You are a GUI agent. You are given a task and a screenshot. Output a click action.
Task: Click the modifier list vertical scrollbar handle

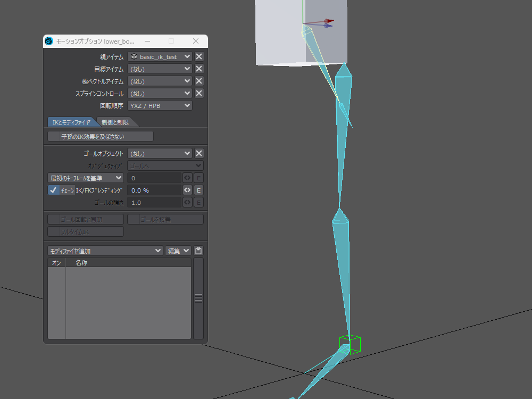(198, 298)
